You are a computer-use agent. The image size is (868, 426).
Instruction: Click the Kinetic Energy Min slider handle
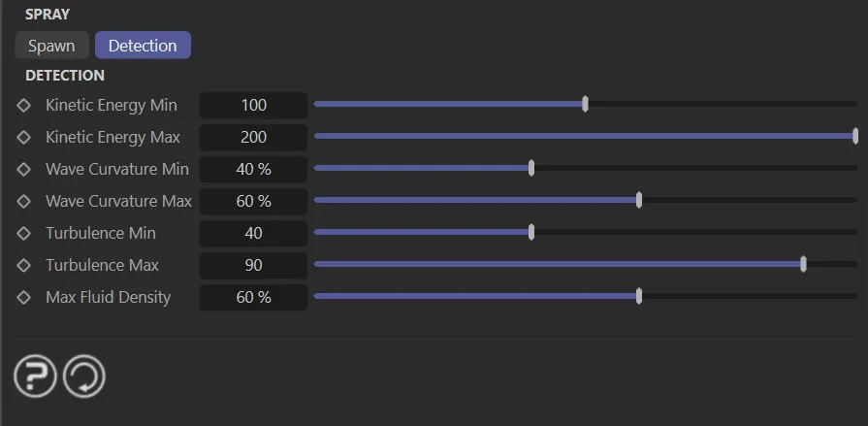(585, 104)
